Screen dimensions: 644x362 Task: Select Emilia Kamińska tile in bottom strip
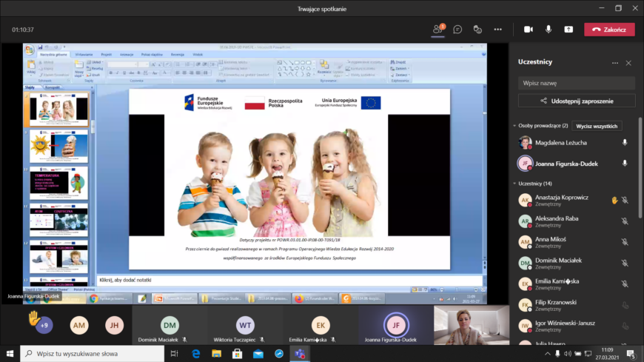pyautogui.click(x=321, y=325)
